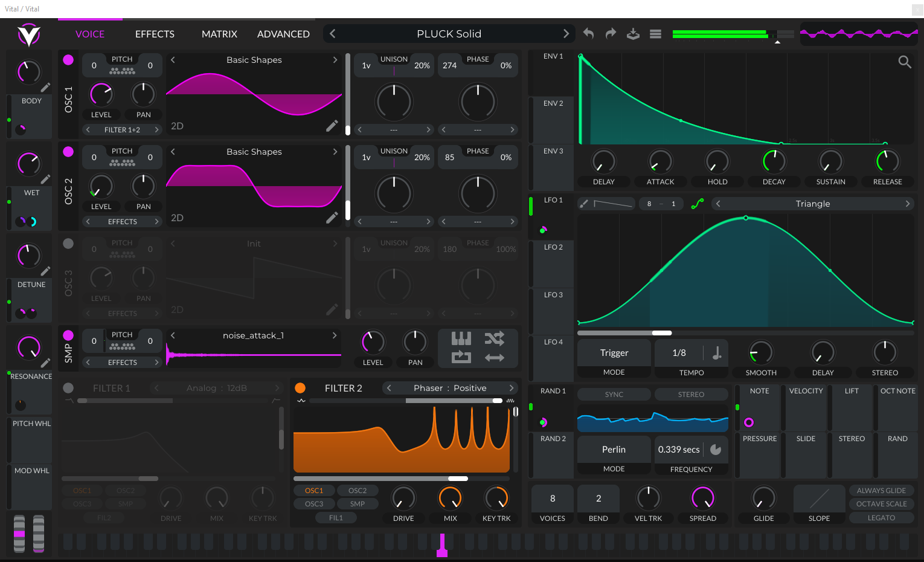924x562 pixels.
Task: Open OSC 1 wavetable pencil editor
Action: point(332,126)
